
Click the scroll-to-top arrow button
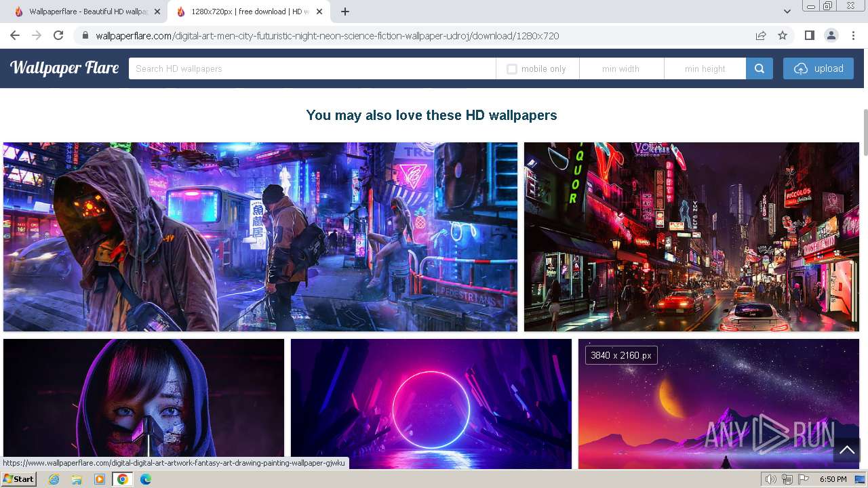tap(846, 449)
